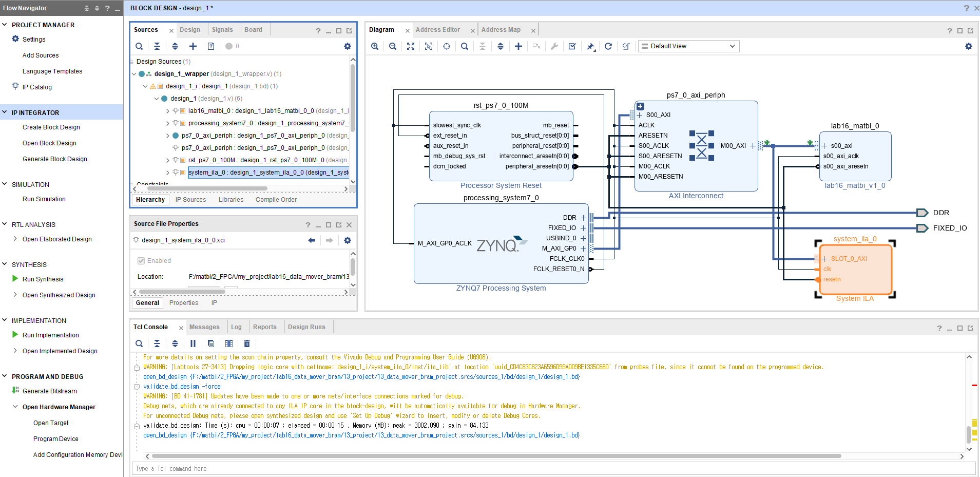The height and width of the screenshot is (477, 980).
Task: Expand Open Synthesized Design in Flow Navigator
Action: pyautogui.click(x=15, y=295)
